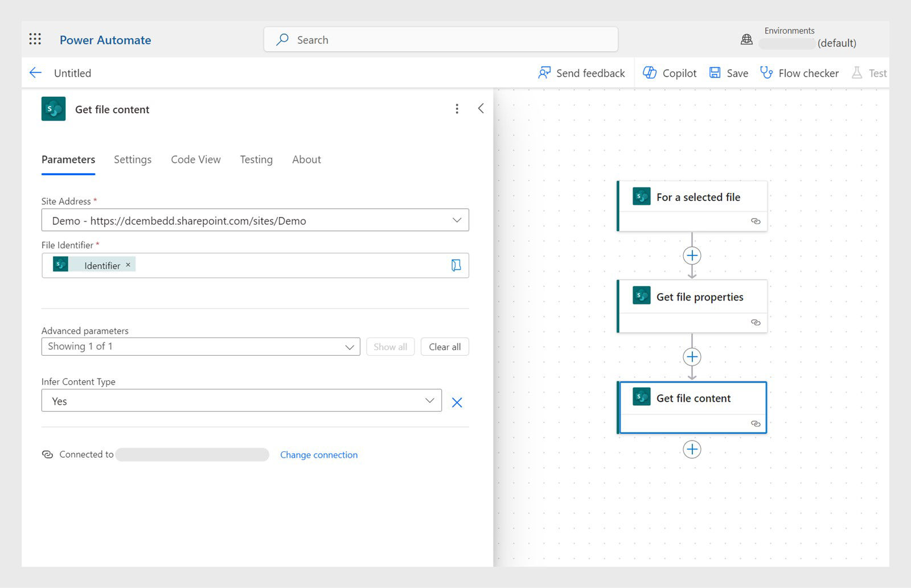Open the Testing tab
Image resolution: width=911 pixels, height=588 pixels.
(x=256, y=160)
